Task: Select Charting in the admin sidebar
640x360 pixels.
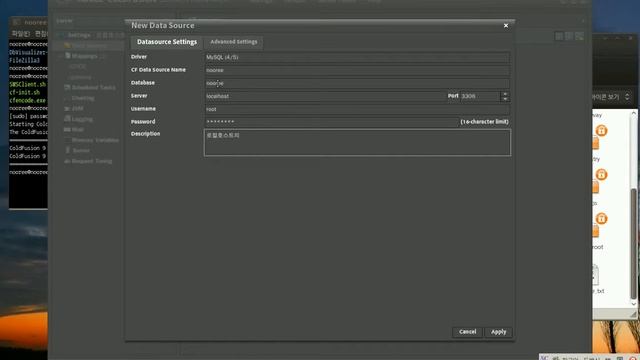Action: [83, 98]
